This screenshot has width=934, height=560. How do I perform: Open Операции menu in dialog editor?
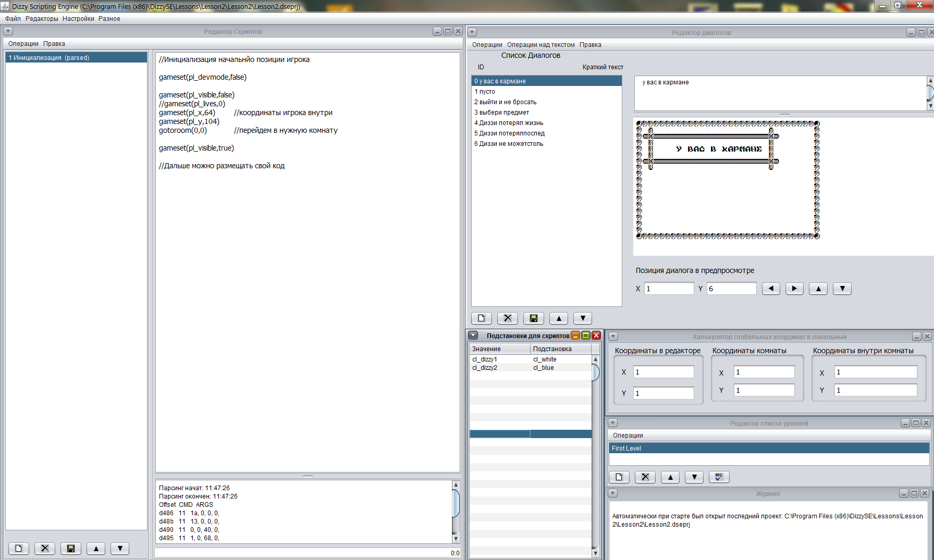(487, 45)
